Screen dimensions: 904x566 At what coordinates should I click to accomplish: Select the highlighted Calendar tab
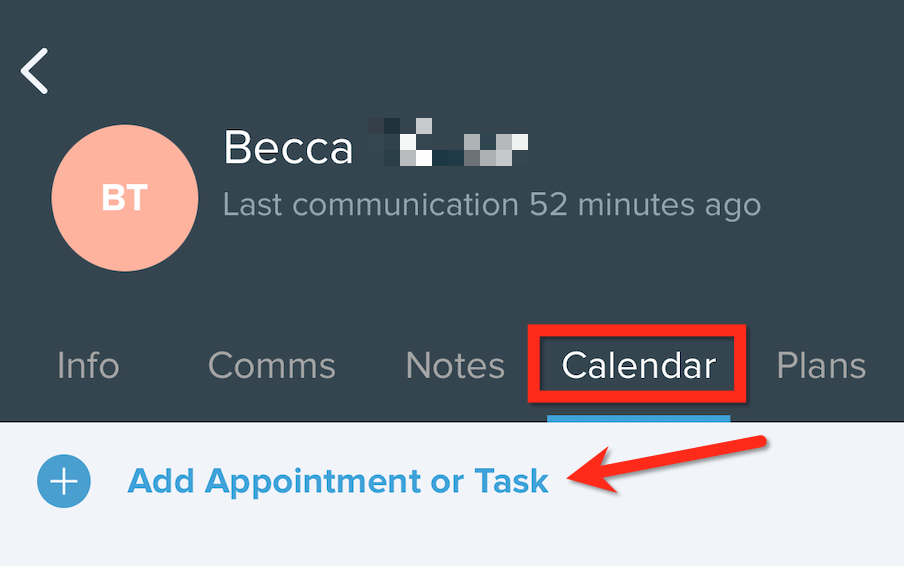[x=639, y=365]
